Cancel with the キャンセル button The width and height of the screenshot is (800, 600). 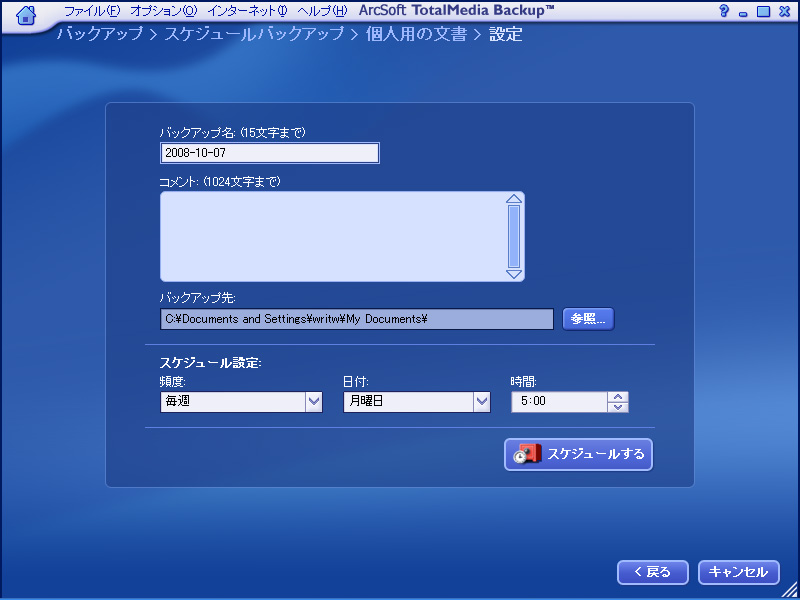coord(739,572)
